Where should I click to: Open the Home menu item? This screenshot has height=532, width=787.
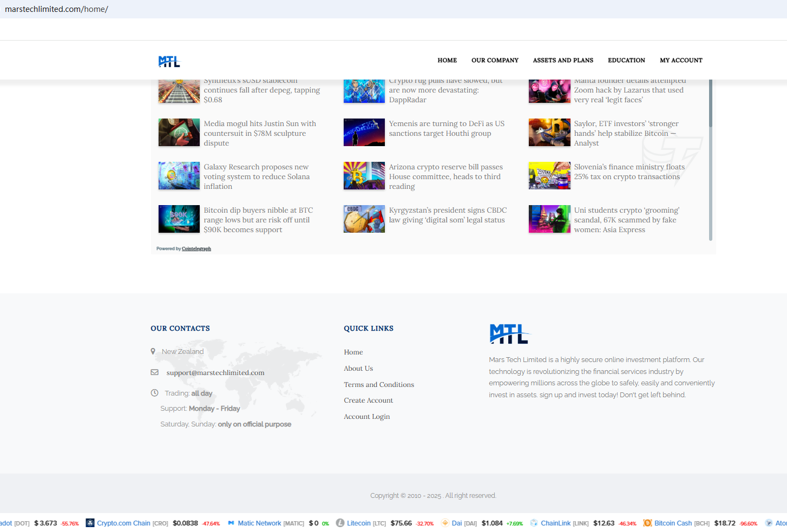(x=447, y=60)
